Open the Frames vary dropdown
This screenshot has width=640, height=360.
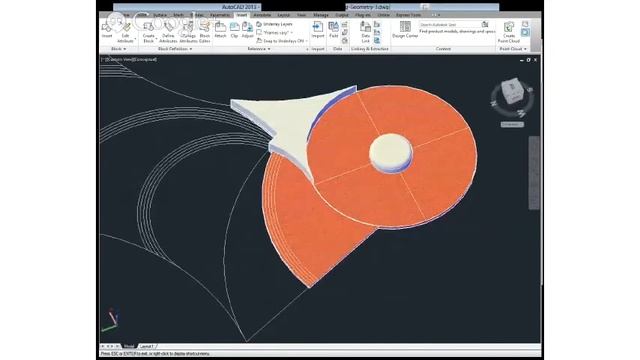click(x=274, y=33)
